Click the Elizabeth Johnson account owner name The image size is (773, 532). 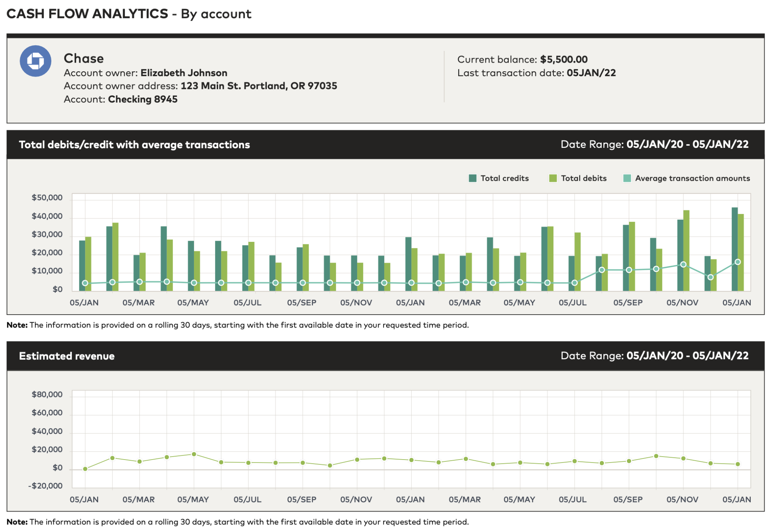tap(184, 73)
